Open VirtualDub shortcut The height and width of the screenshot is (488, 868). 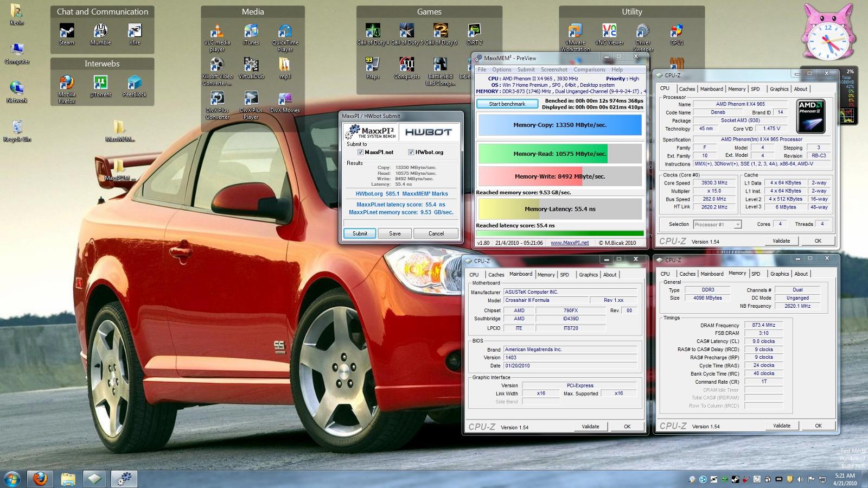[251, 68]
